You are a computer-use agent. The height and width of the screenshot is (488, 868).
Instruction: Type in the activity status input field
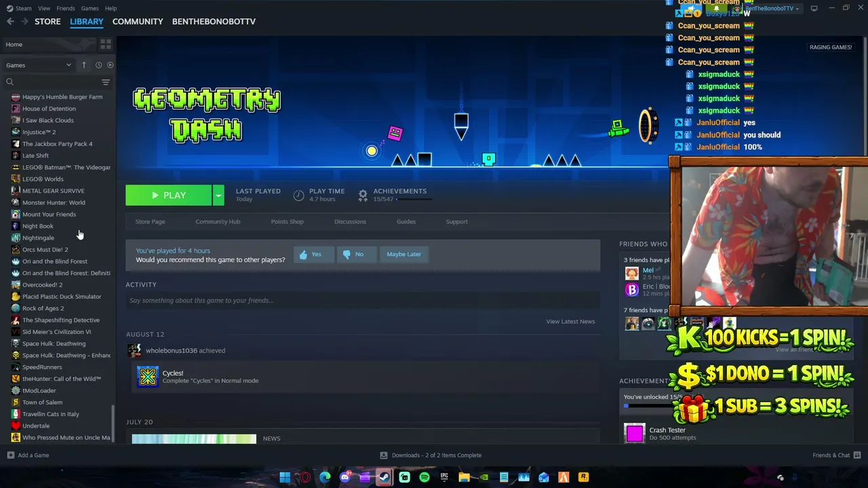pos(363,300)
